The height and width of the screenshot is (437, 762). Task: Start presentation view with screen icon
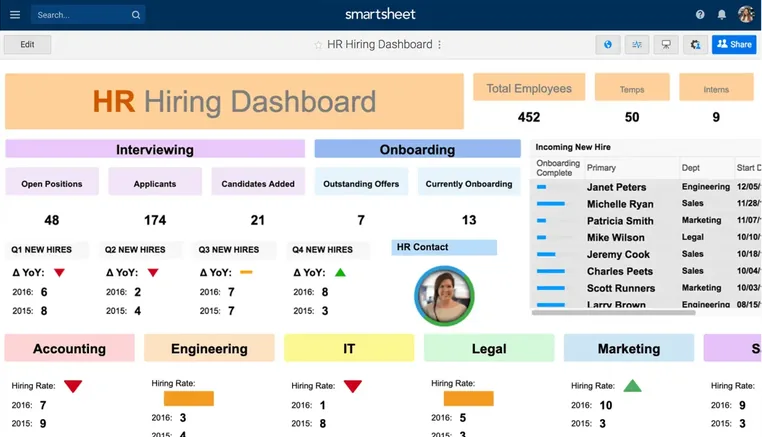(666, 45)
